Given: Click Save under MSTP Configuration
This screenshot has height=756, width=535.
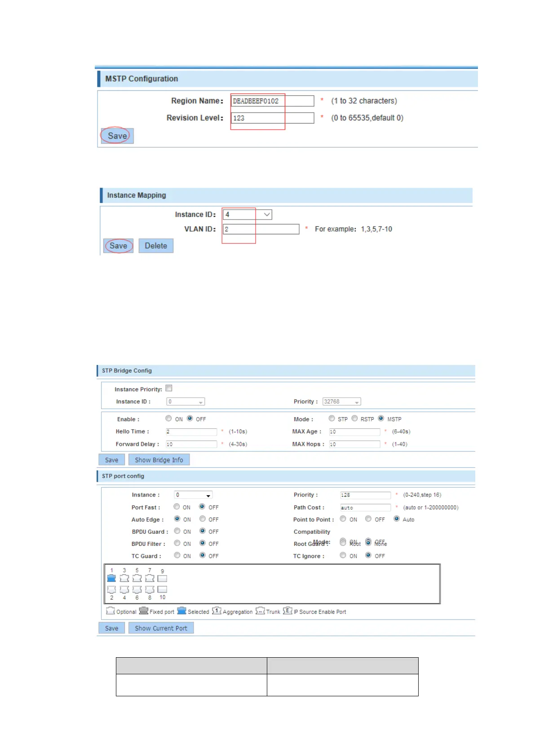Looking at the screenshot, I should pos(117,136).
